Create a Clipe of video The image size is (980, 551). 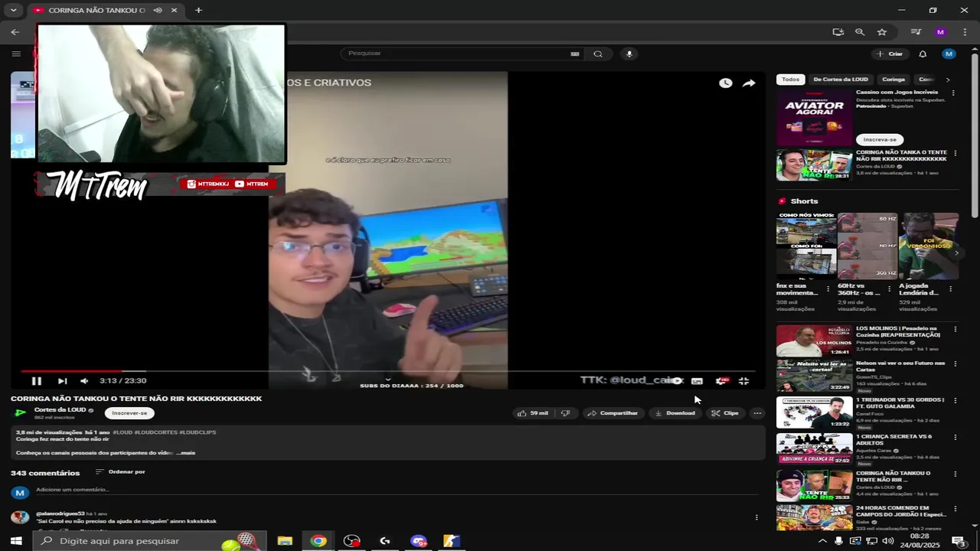(x=725, y=413)
